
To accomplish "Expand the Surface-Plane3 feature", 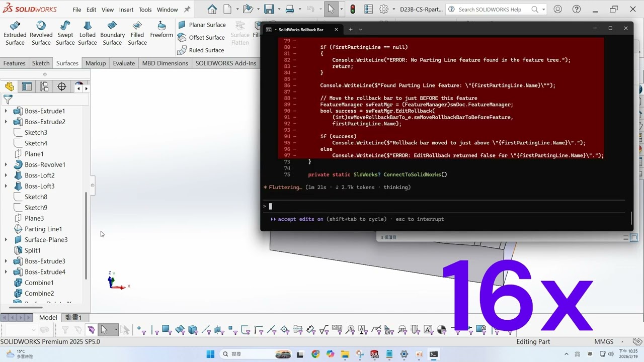I will click(x=6, y=239).
